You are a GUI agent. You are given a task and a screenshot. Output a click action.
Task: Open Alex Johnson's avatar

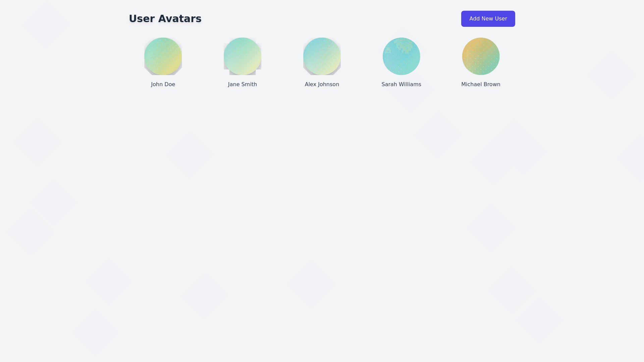point(322,56)
